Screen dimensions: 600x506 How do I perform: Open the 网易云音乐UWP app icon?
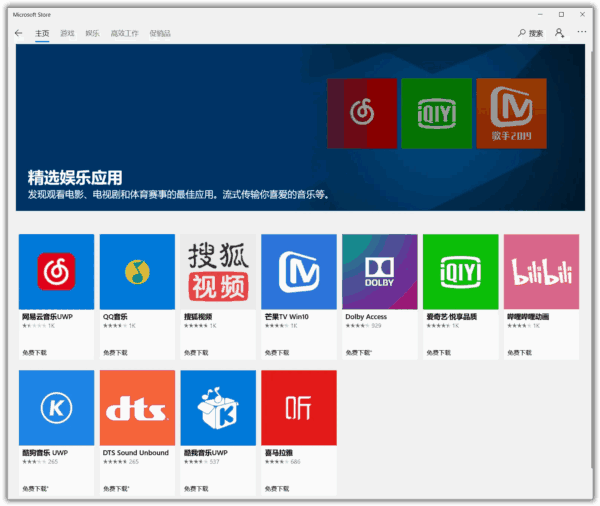[56, 271]
